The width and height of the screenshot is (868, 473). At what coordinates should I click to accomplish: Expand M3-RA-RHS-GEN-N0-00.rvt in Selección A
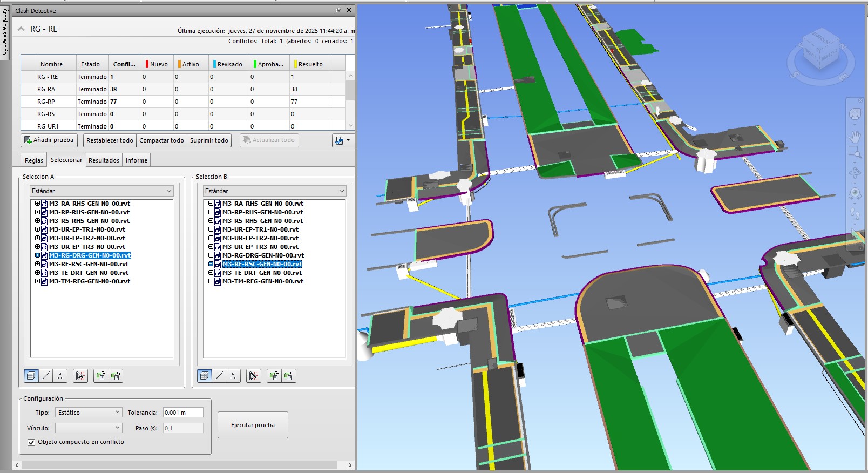(38, 204)
